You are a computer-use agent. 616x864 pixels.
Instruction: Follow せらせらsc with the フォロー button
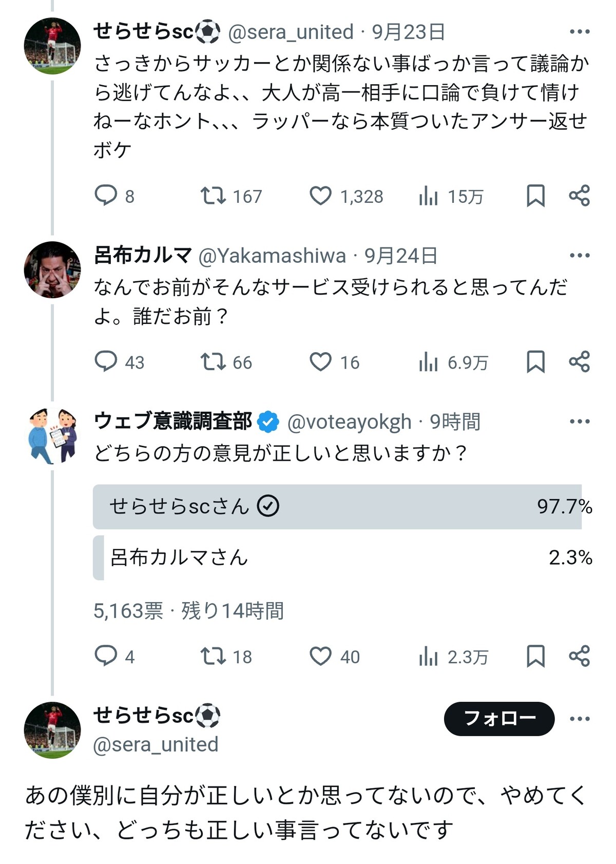click(x=499, y=719)
